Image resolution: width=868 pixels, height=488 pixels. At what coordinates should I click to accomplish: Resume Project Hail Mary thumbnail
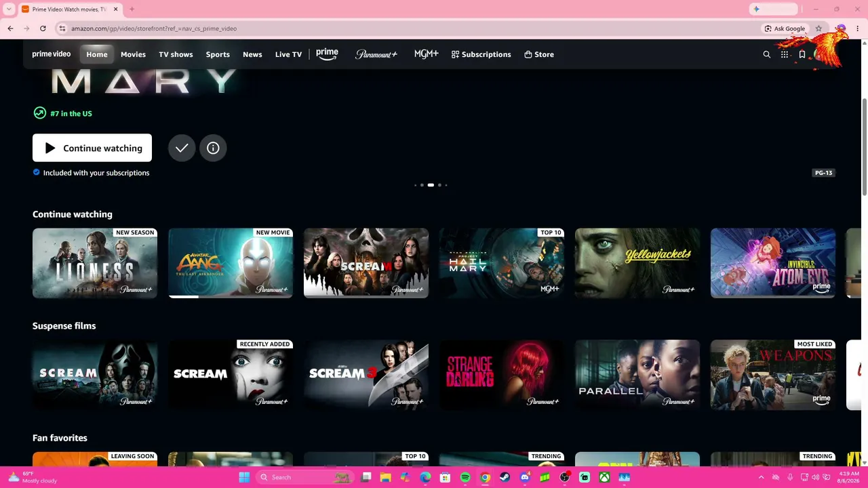[x=502, y=263]
